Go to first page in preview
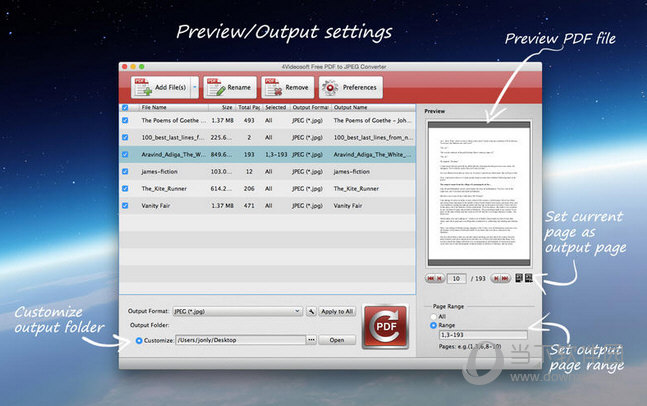647x406 pixels. (430, 279)
